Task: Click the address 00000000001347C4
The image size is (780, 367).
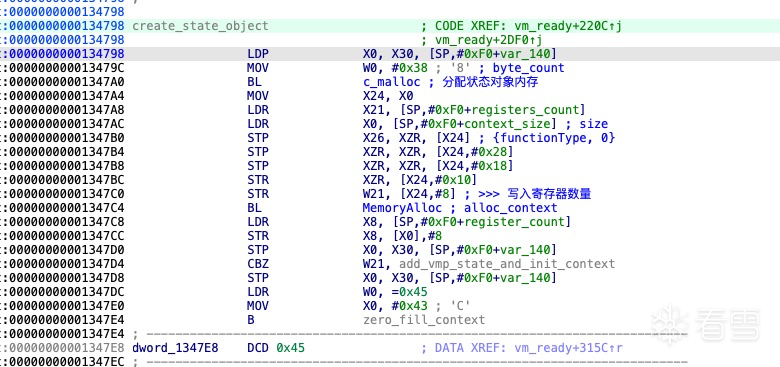Action: tap(66, 208)
